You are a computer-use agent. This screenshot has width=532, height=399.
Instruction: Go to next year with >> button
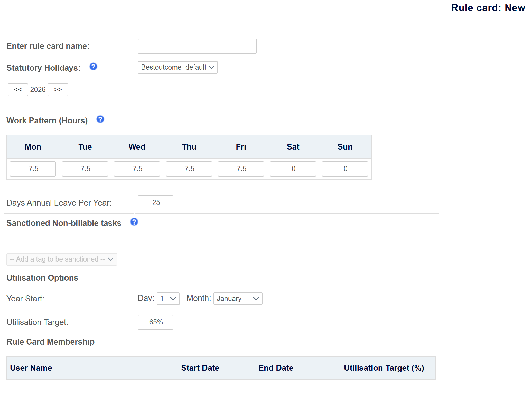[x=58, y=90]
